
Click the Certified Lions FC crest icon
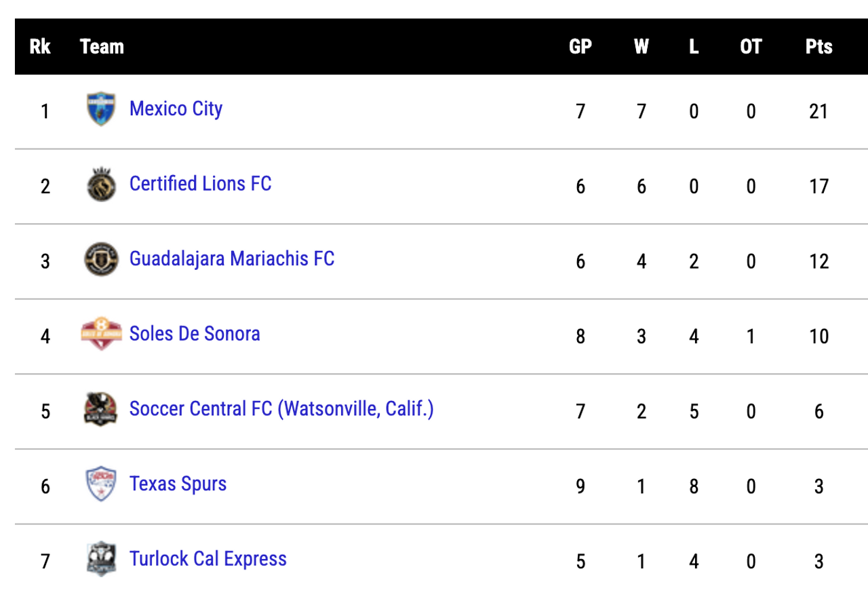(x=101, y=184)
